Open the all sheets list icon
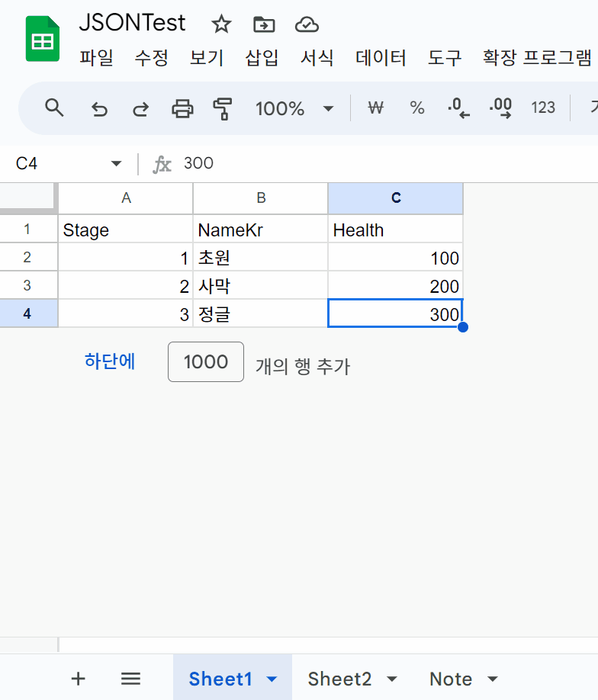 (x=131, y=679)
